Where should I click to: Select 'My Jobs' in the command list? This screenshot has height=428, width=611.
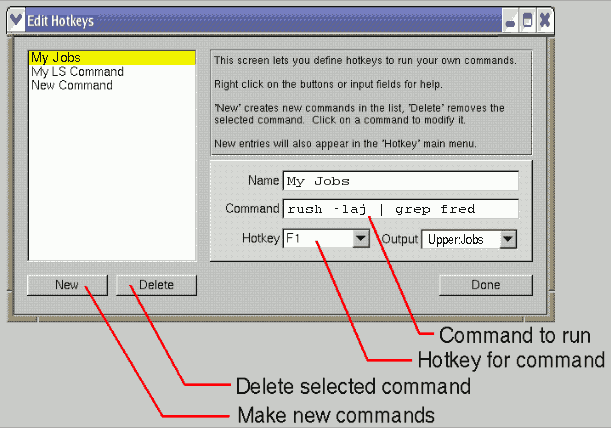click(x=110, y=59)
